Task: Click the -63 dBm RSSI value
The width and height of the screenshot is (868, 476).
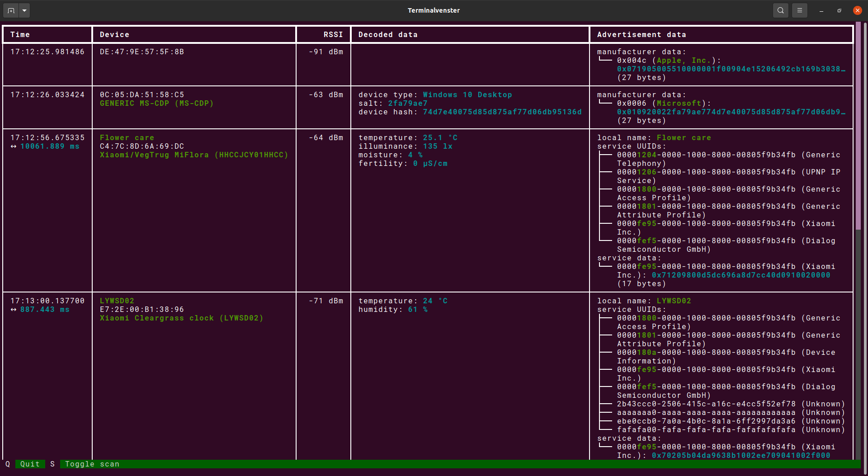Action: pos(326,95)
